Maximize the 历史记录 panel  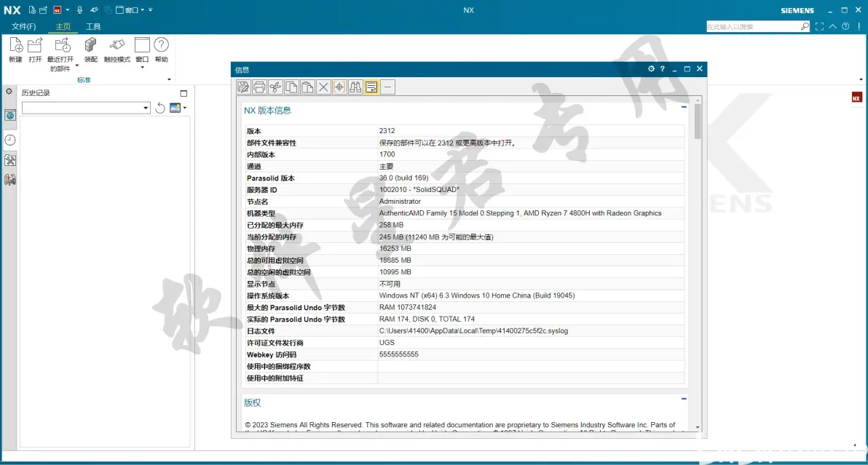click(x=184, y=93)
